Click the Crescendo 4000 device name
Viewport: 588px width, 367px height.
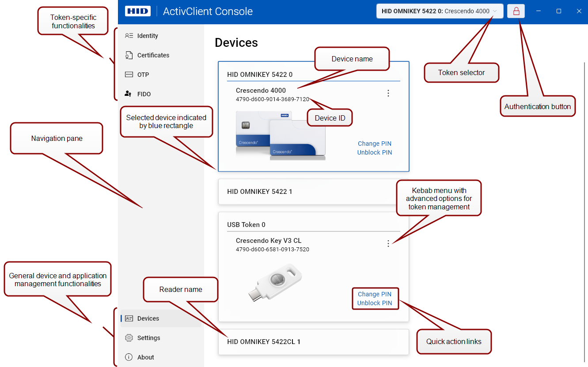tap(261, 91)
